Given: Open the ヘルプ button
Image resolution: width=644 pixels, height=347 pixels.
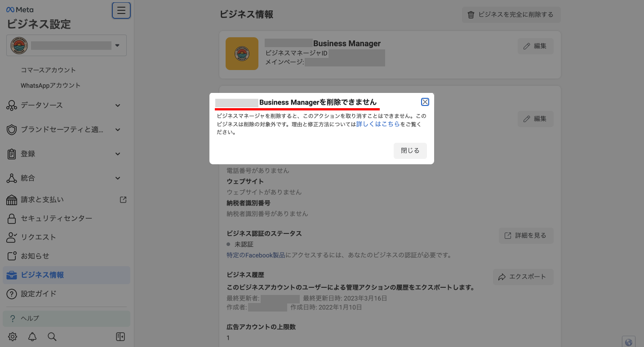Looking at the screenshot, I should pyautogui.click(x=67, y=319).
